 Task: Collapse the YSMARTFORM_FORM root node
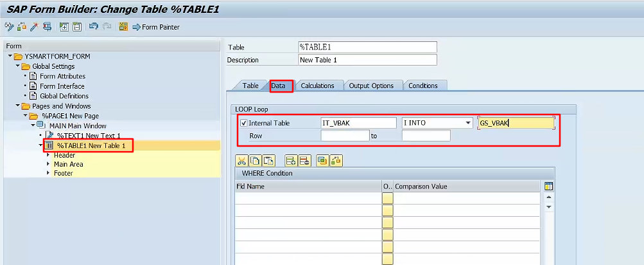10,56
